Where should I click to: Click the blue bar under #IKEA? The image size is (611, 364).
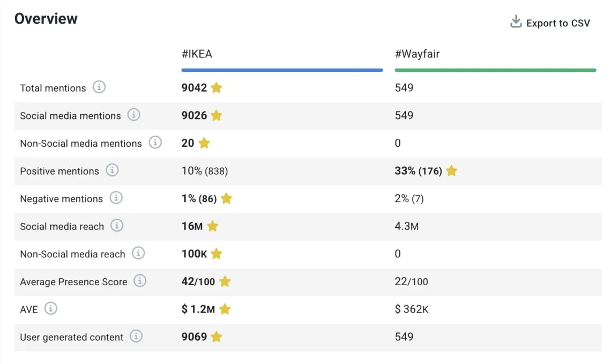[x=282, y=70]
